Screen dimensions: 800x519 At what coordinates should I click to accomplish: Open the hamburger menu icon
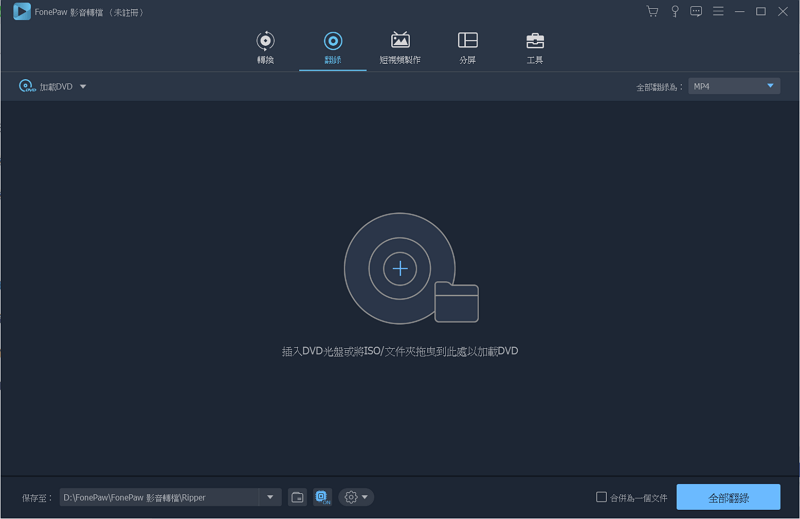click(x=718, y=11)
